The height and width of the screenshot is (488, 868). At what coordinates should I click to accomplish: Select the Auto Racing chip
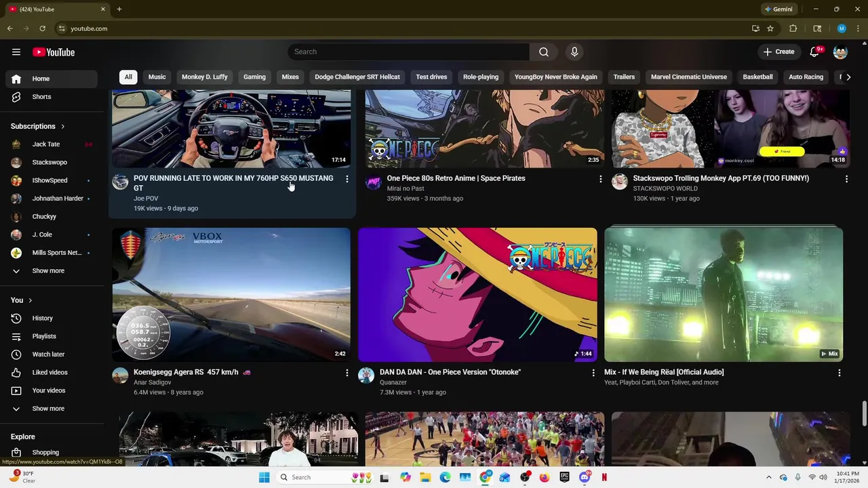(806, 77)
